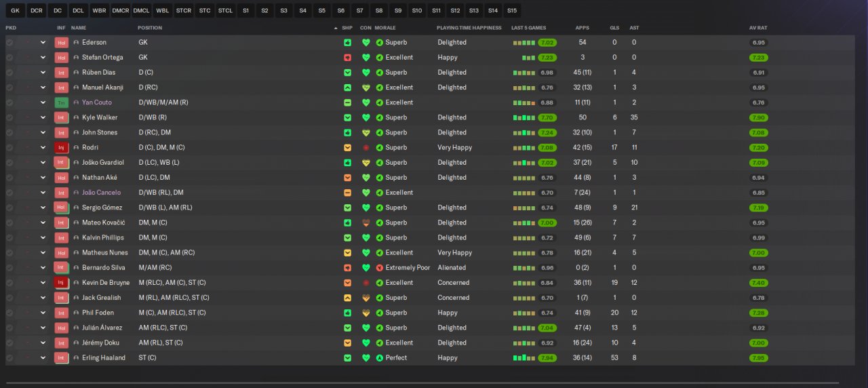Toggle the pick checkmark for Erling Haaland
This screenshot has height=388, width=868.
click(x=9, y=357)
